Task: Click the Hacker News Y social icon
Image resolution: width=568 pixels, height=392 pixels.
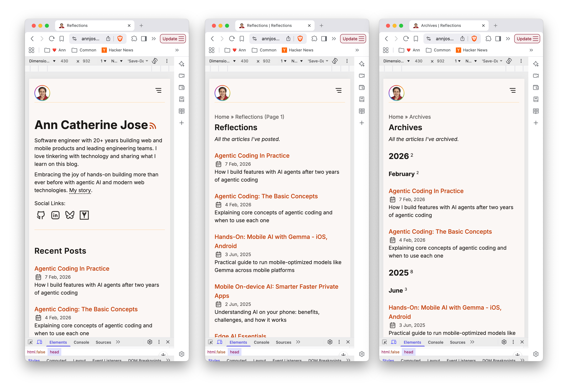Action: tap(84, 215)
